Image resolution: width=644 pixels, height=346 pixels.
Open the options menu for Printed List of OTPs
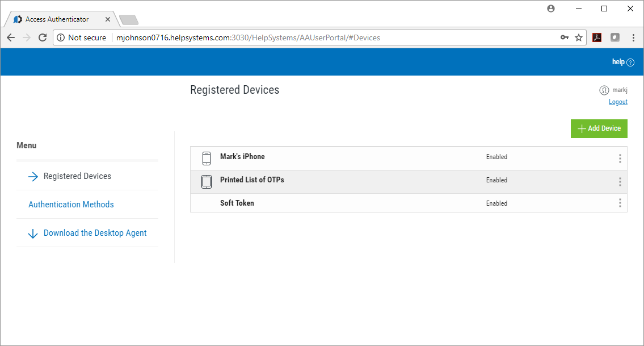pos(620,182)
